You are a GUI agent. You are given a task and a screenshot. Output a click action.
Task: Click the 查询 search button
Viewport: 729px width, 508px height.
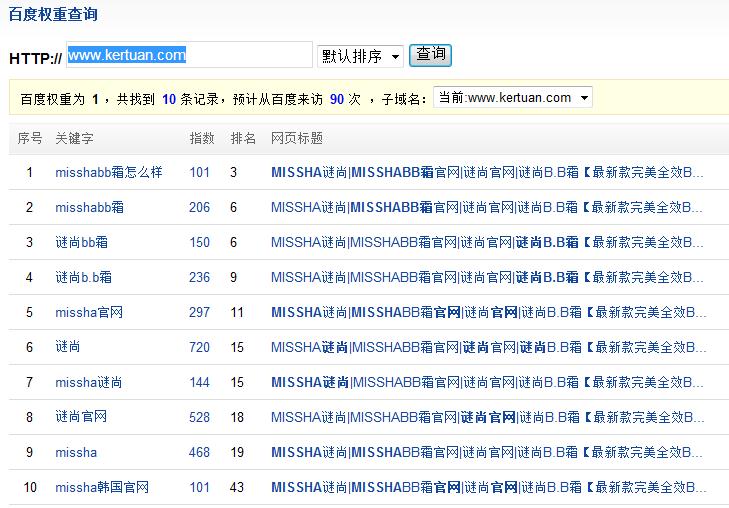point(430,55)
